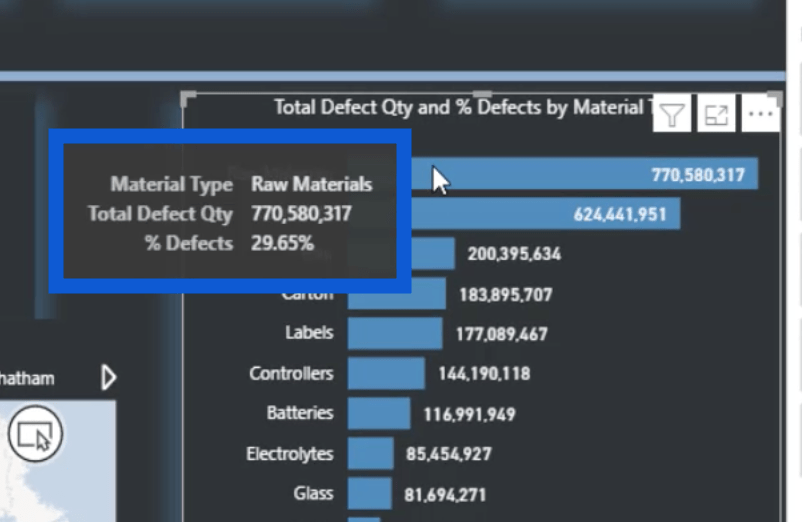Image resolution: width=802 pixels, height=522 pixels.
Task: Click the Labels category label
Action: (x=309, y=333)
